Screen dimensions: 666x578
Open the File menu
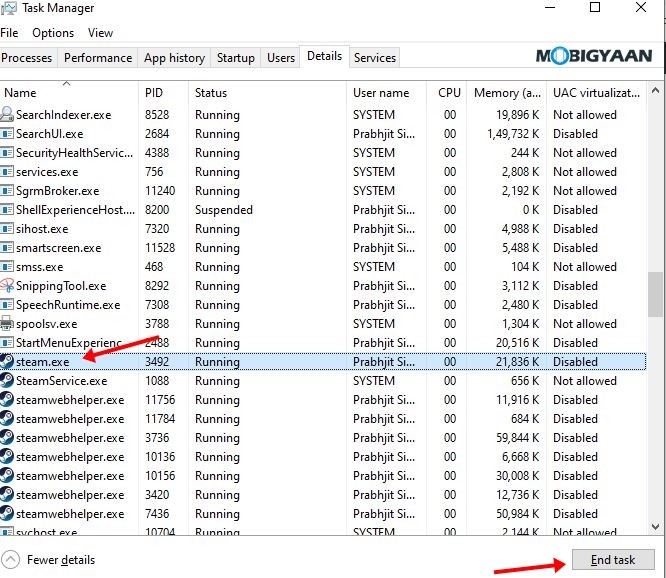pyautogui.click(x=9, y=33)
